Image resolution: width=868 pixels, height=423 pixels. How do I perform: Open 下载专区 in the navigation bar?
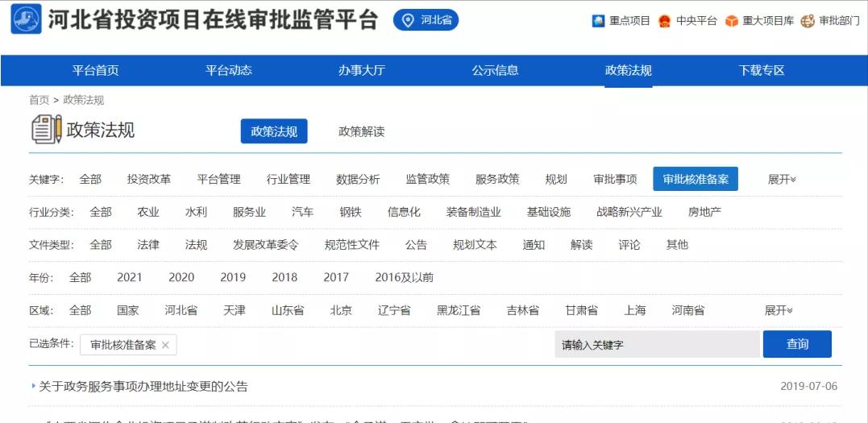[x=762, y=70]
